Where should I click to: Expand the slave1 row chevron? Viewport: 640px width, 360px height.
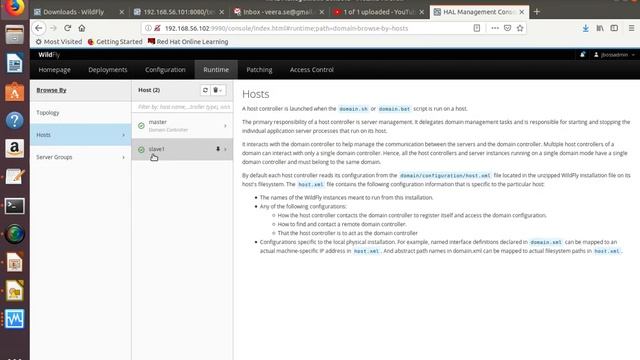226,149
